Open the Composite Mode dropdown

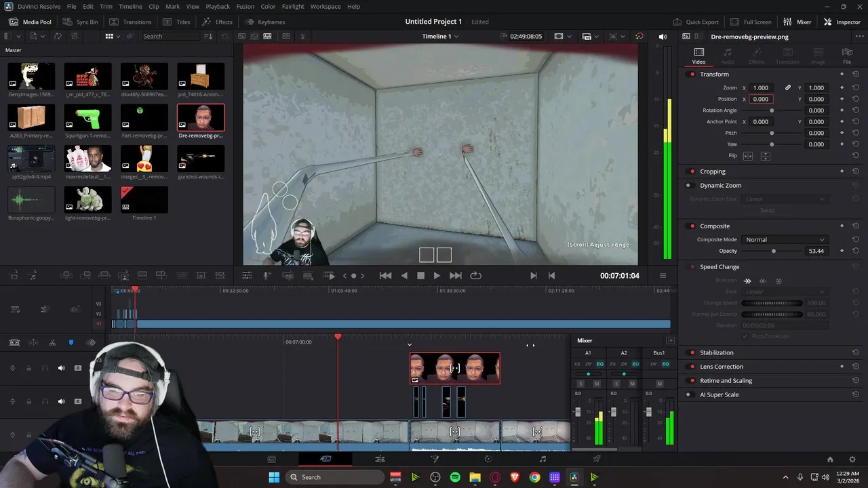point(785,239)
